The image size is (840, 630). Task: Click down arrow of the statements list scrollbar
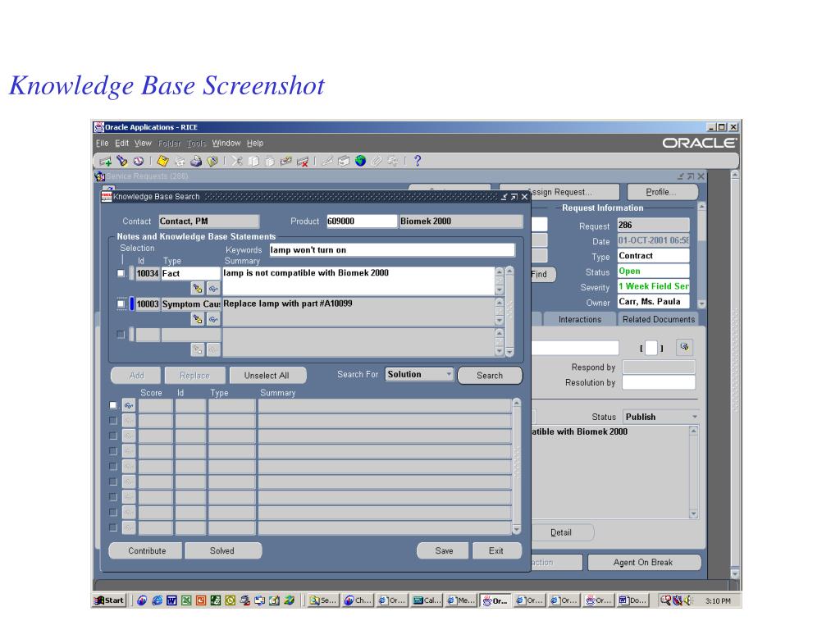[509, 352]
